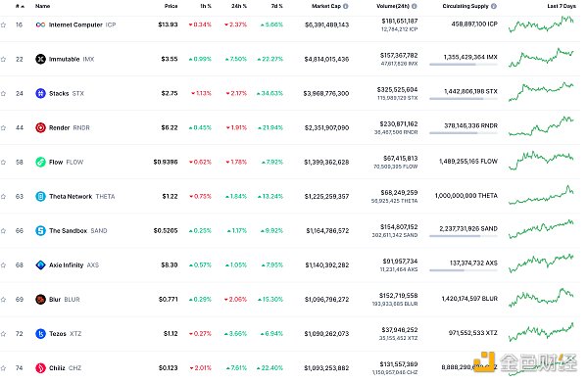Viewport: 588px width, 383px height.
Task: Sort the table by rank number column
Action: [x=20, y=6]
